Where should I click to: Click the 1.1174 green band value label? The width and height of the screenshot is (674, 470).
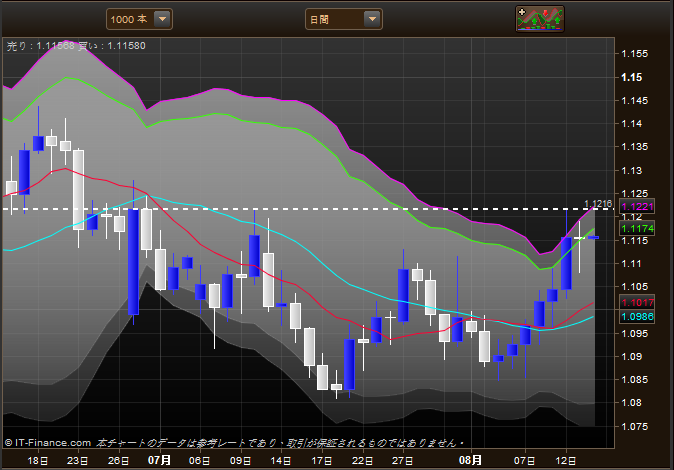coord(637,228)
